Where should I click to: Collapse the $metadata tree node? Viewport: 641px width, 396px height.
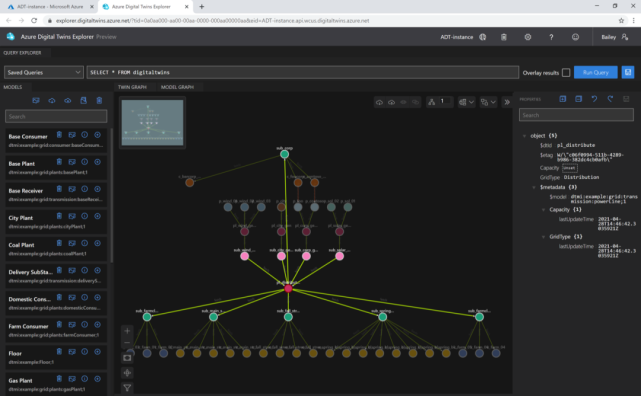(534, 187)
